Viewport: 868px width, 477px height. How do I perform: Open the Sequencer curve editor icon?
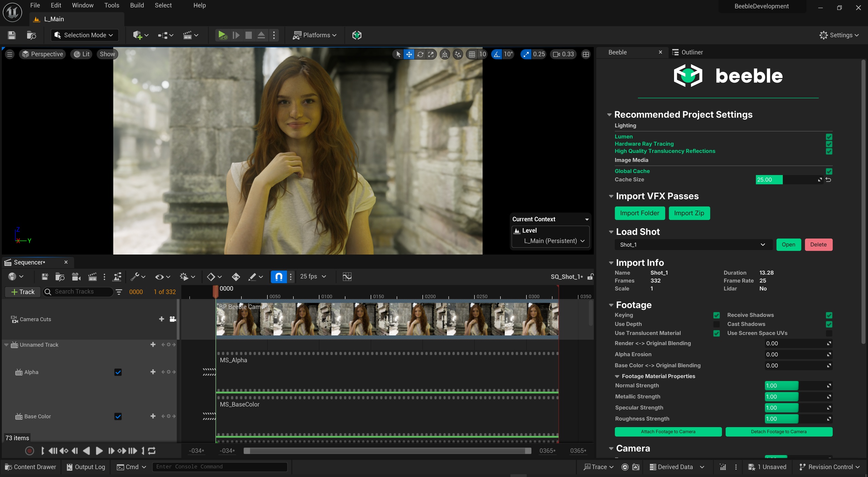point(347,277)
